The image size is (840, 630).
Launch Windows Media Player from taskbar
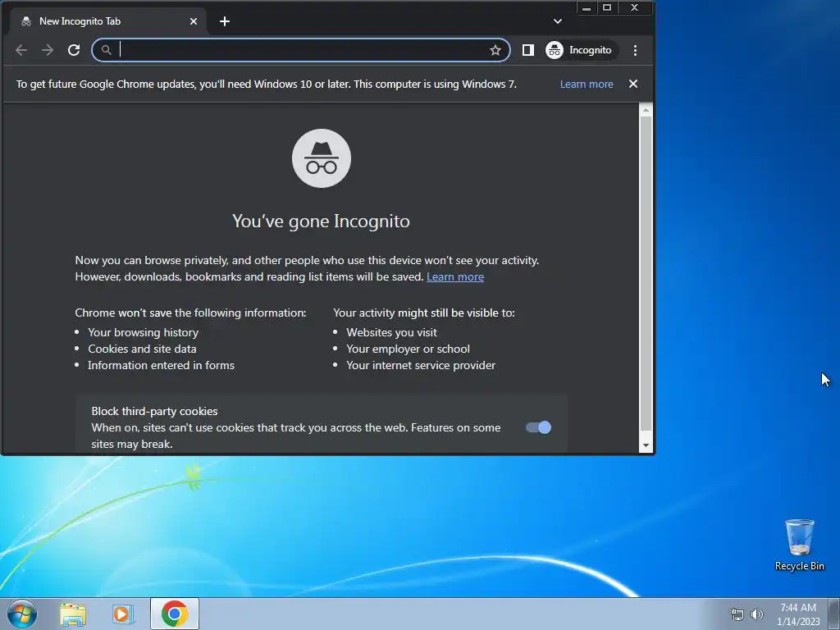[x=123, y=614]
